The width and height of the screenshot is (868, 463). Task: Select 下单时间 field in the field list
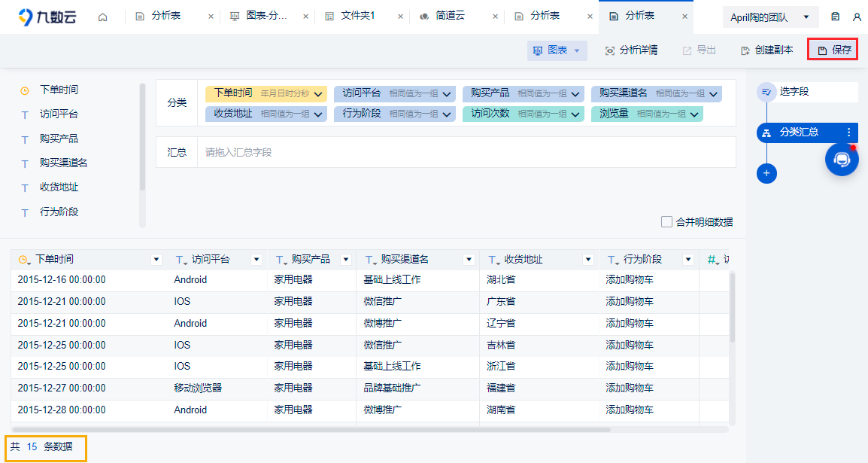coord(59,90)
